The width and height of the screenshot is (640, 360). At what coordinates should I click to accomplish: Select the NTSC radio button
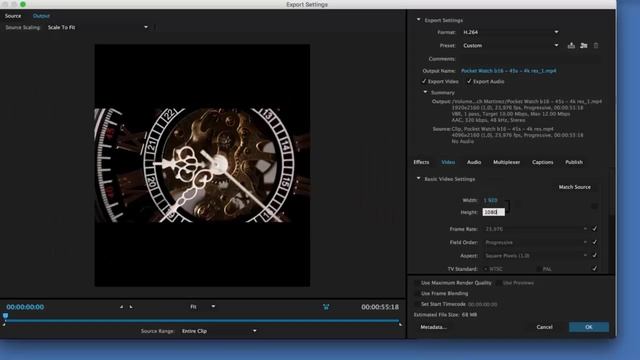(x=486, y=269)
